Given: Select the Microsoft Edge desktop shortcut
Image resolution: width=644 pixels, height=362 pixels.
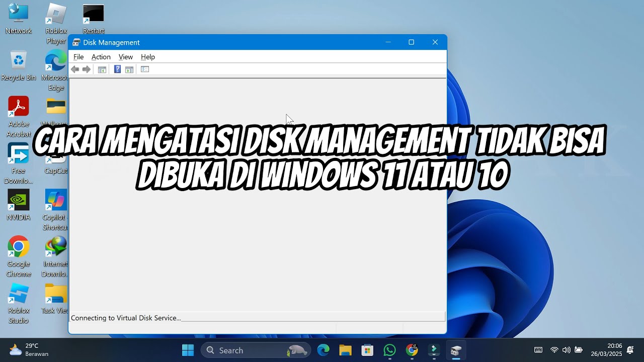Looking at the screenshot, I should 55,71.
